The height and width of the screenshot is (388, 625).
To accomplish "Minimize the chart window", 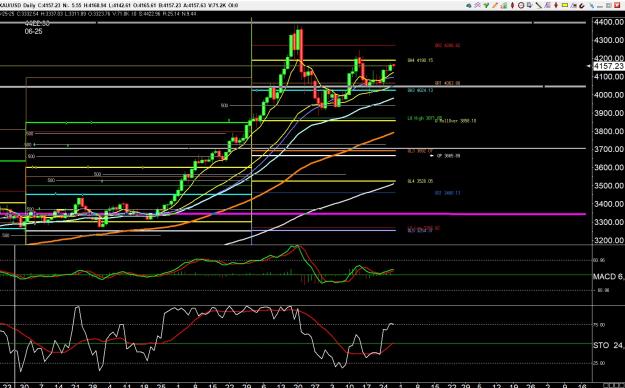I will (x=600, y=6).
